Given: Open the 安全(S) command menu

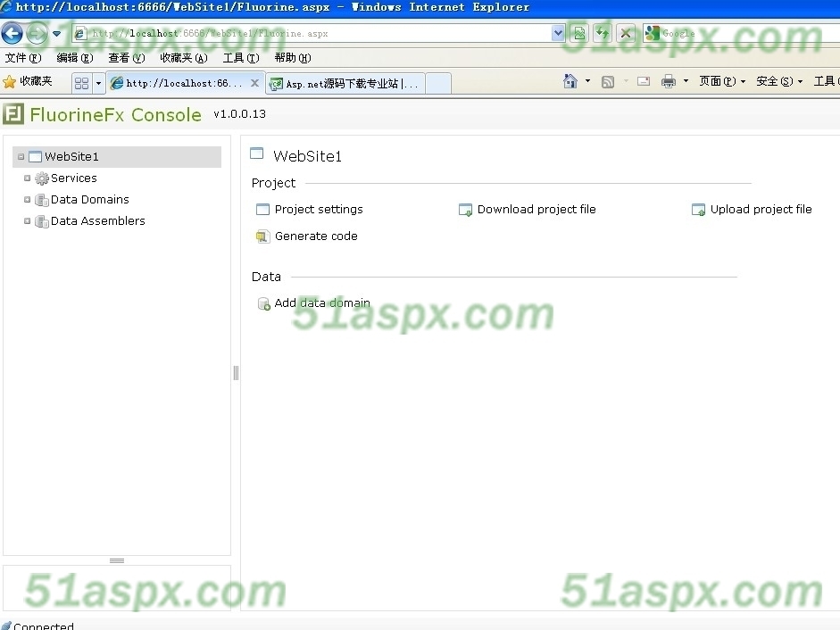Looking at the screenshot, I should pyautogui.click(x=779, y=81).
